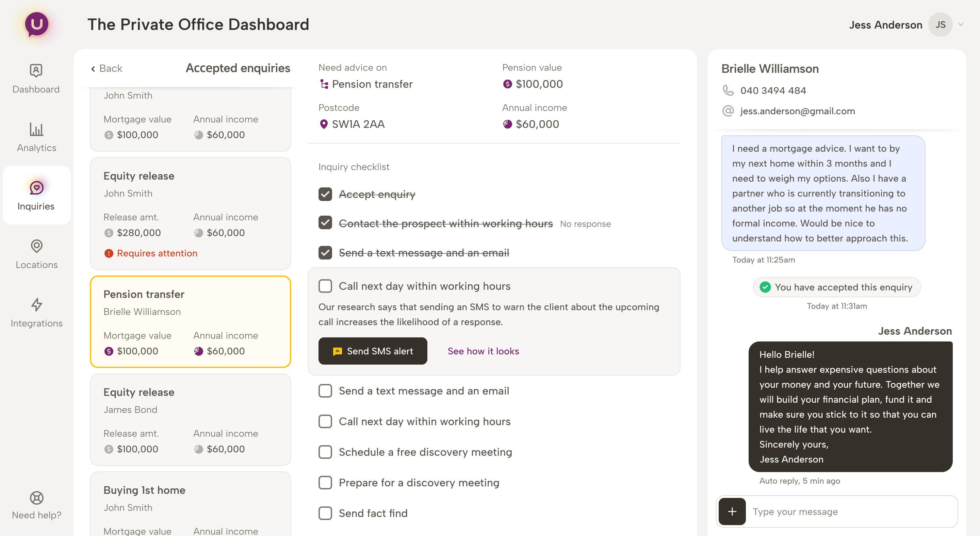Open the Analytics bar chart icon

click(x=36, y=129)
